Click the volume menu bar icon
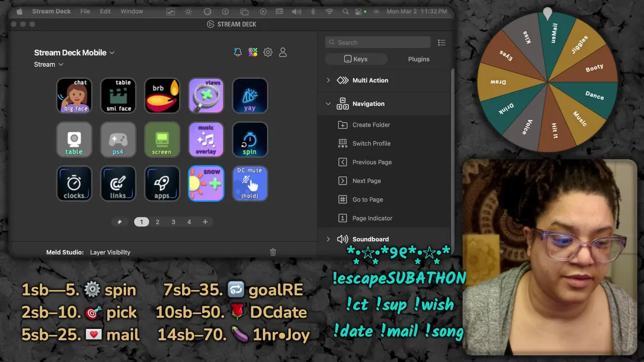The height and width of the screenshot is (362, 644). point(297,11)
